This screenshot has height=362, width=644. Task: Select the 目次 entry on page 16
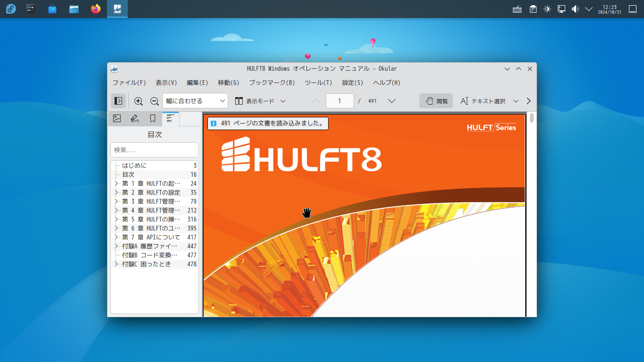(x=155, y=174)
